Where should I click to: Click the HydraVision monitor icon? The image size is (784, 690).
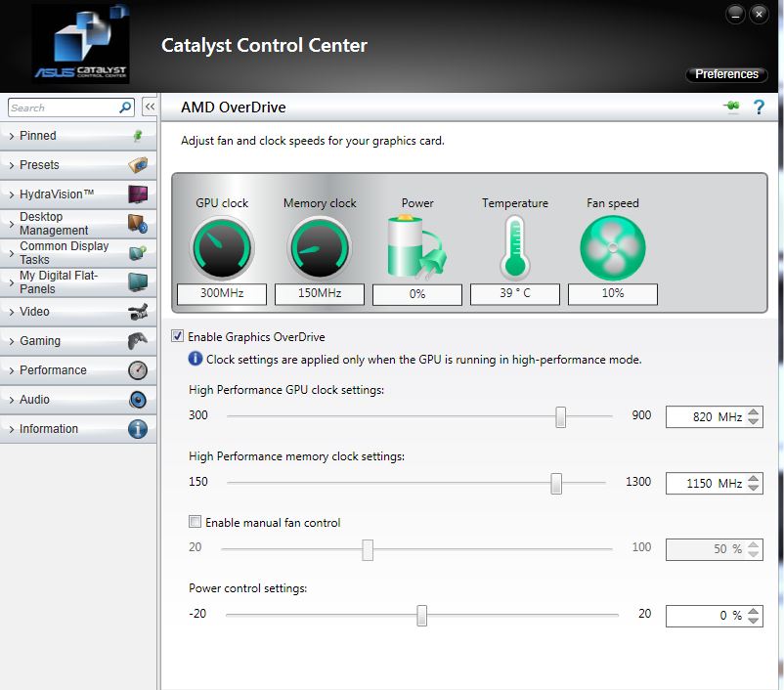click(138, 194)
